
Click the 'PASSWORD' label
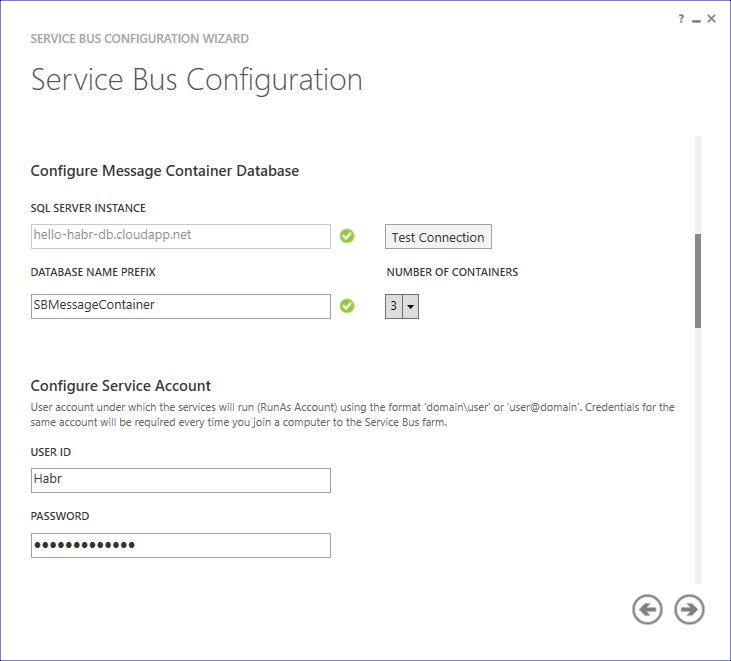coord(60,516)
